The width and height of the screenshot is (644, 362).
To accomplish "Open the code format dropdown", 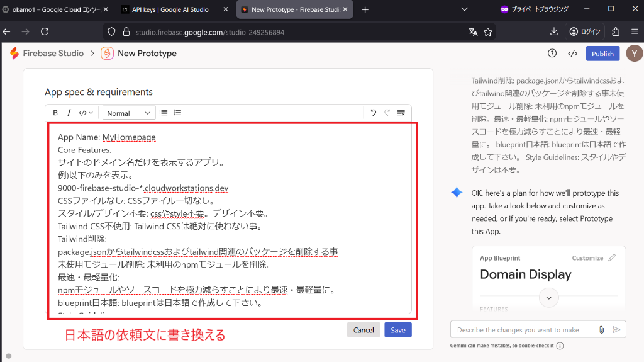I will point(86,113).
